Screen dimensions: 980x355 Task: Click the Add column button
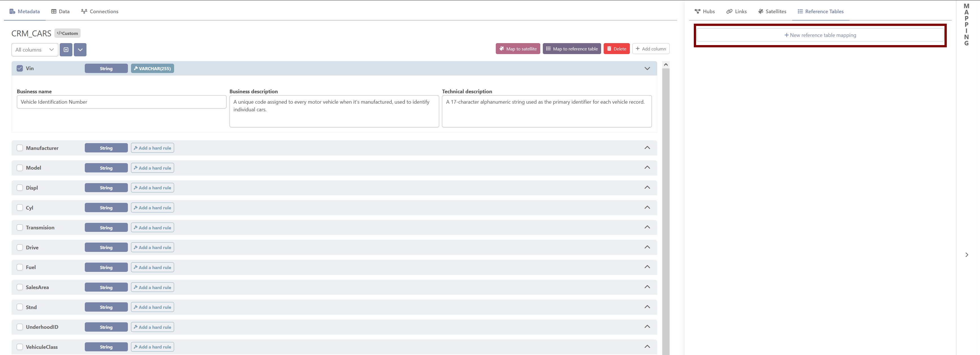(651, 49)
